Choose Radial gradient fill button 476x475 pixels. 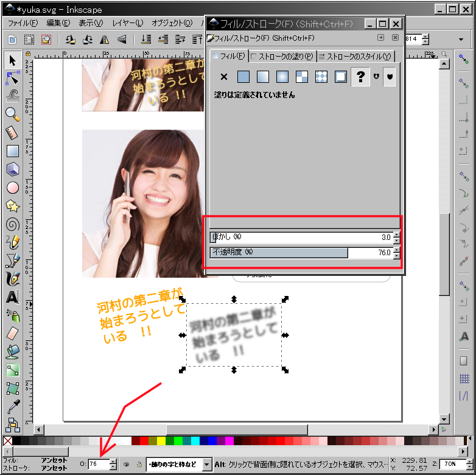pyautogui.click(x=282, y=77)
